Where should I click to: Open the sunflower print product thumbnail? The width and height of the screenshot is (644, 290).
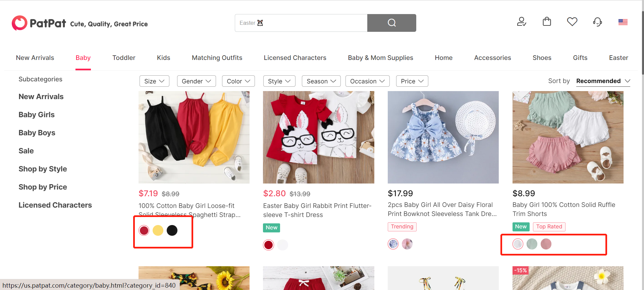pyautogui.click(x=194, y=278)
